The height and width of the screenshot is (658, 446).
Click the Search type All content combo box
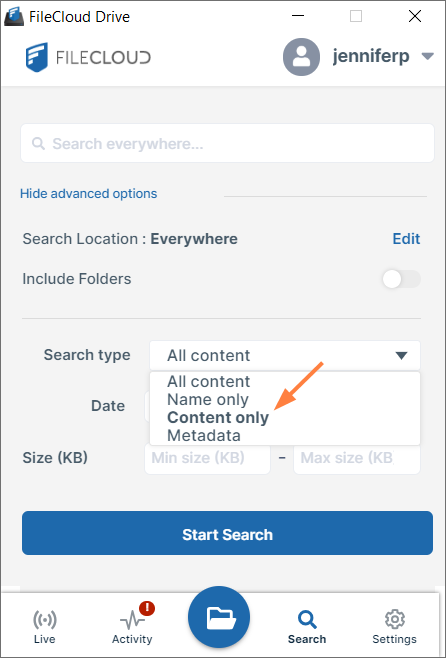(285, 355)
